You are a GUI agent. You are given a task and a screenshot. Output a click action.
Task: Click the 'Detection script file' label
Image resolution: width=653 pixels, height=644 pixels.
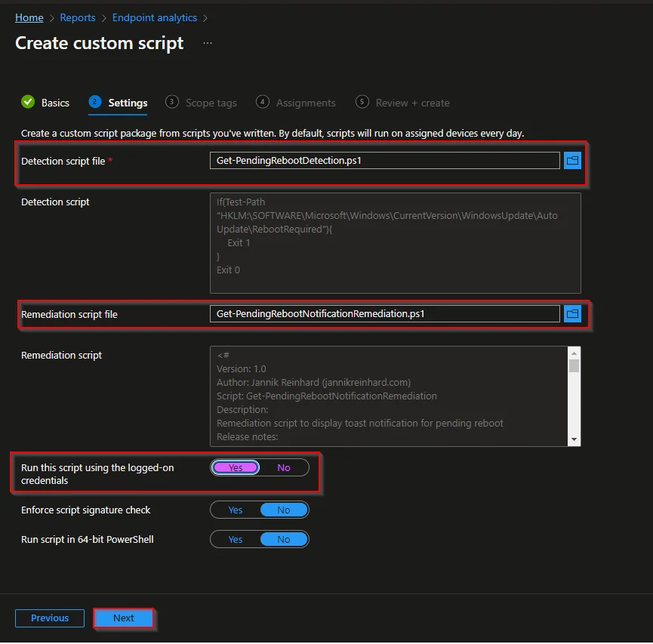coord(63,162)
